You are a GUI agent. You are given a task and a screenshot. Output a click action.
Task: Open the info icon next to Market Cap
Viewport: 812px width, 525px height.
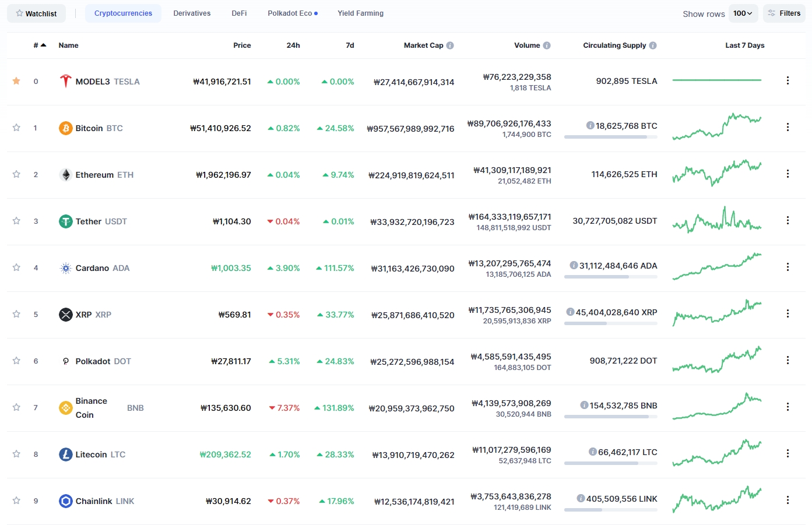point(450,45)
